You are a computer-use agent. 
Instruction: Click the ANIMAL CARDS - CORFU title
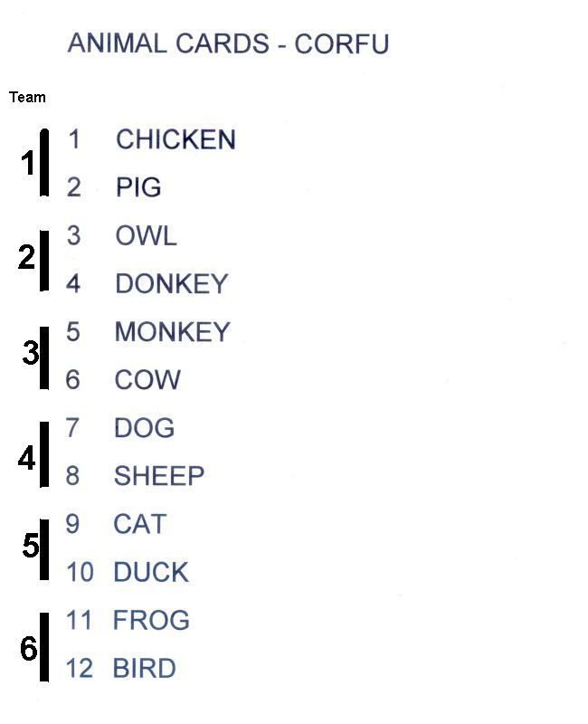[x=228, y=43]
